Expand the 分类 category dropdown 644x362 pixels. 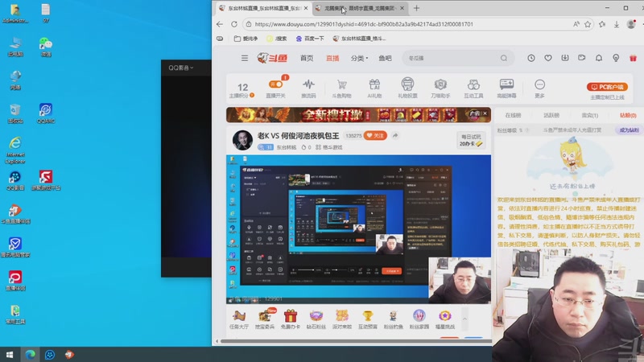359,58
